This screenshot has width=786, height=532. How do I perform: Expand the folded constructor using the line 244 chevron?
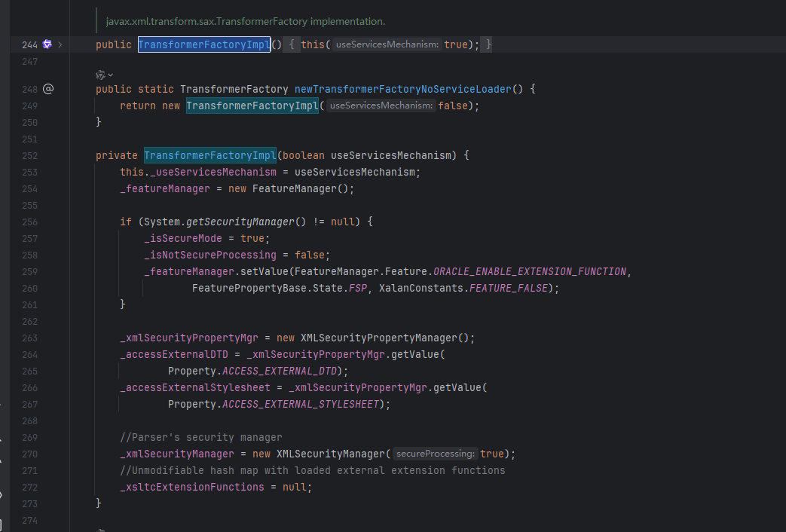pyautogui.click(x=60, y=45)
